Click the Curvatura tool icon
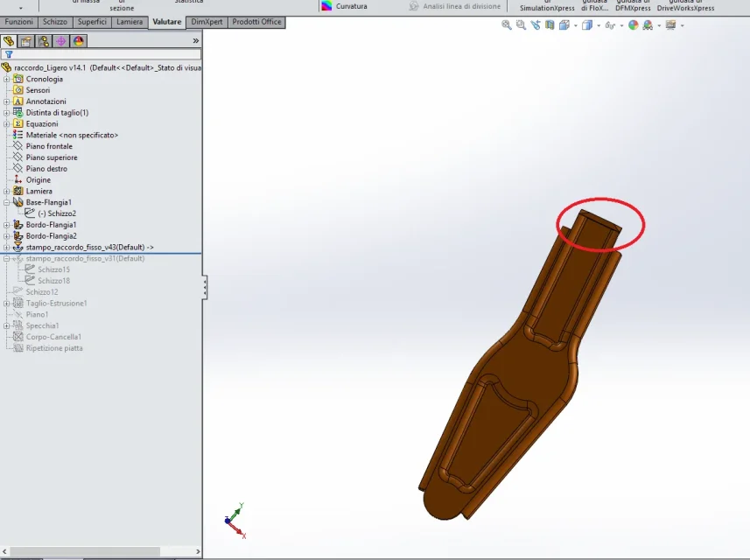The height and width of the screenshot is (560, 750). (326, 6)
